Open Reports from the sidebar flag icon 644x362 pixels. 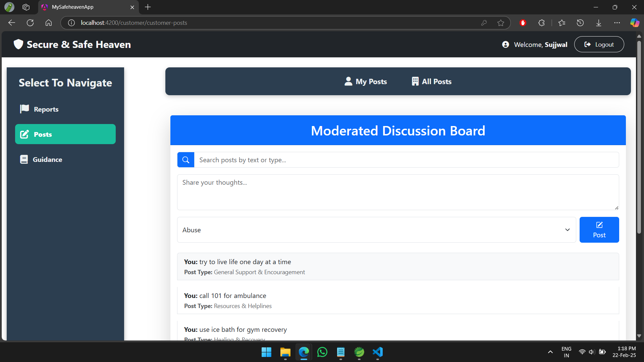pos(24,109)
